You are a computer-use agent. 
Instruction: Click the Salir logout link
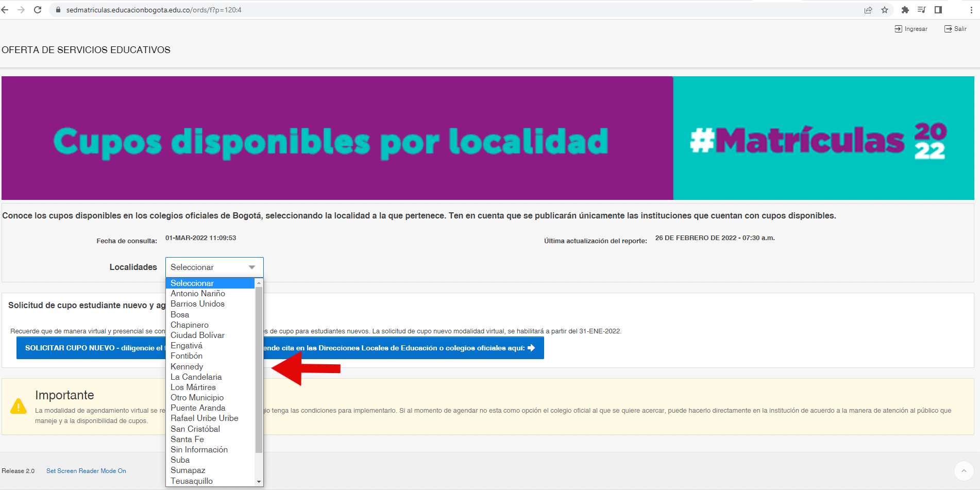click(x=955, y=29)
